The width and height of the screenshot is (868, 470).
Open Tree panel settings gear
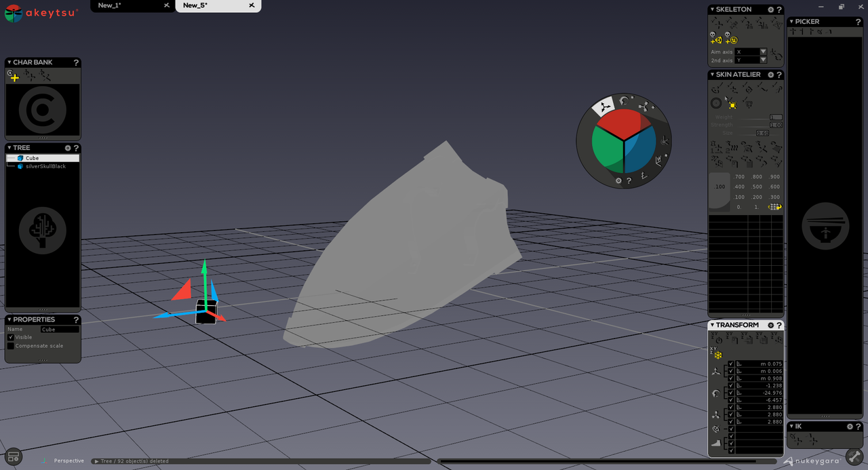click(x=68, y=148)
